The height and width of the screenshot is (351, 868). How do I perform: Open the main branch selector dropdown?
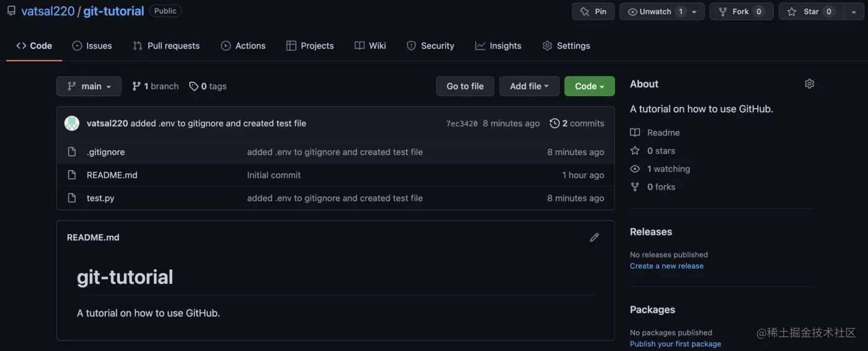(x=89, y=86)
